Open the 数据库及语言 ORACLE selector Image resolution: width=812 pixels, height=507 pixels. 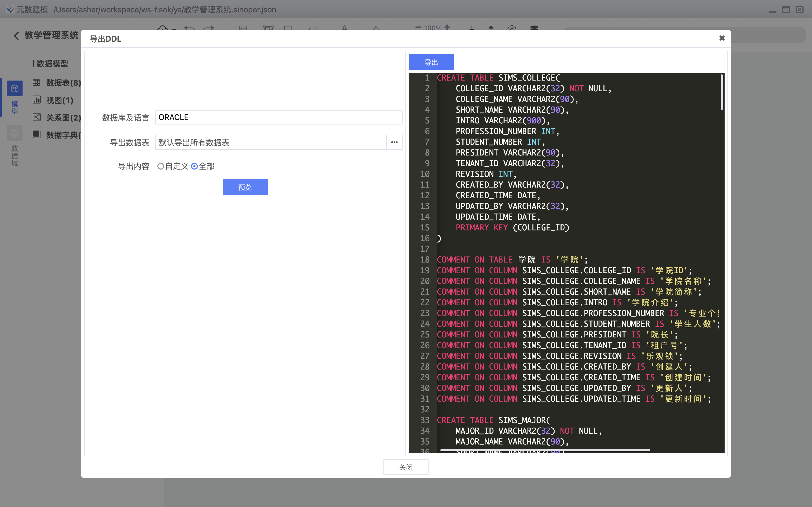coord(278,117)
